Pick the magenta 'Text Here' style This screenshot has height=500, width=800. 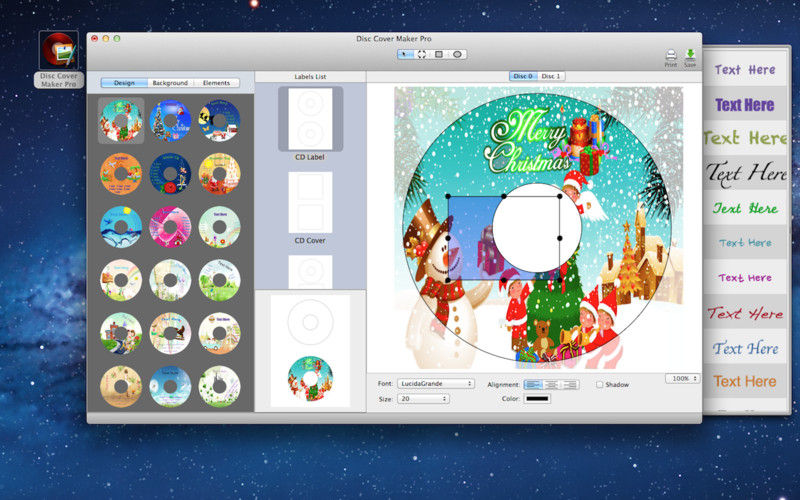tap(745, 278)
